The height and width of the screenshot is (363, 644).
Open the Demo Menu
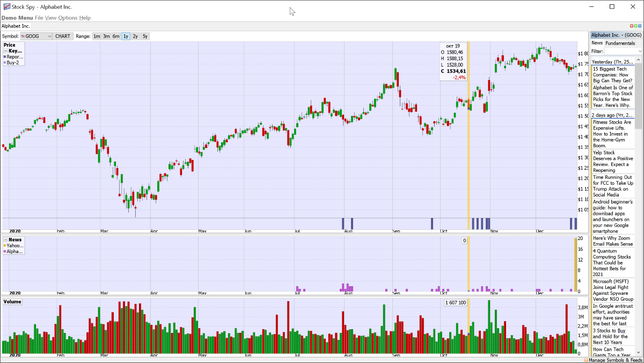tap(17, 18)
